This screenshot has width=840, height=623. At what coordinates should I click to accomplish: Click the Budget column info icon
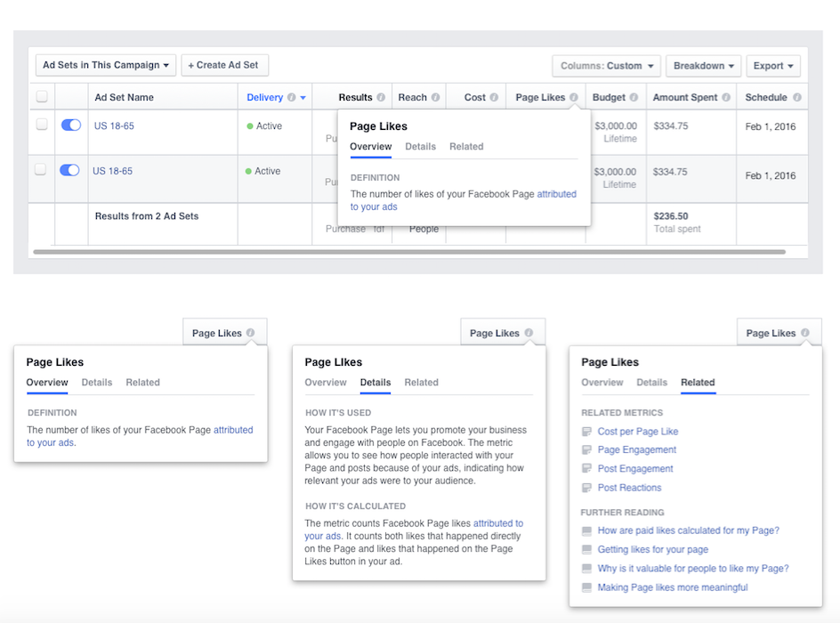(x=634, y=98)
